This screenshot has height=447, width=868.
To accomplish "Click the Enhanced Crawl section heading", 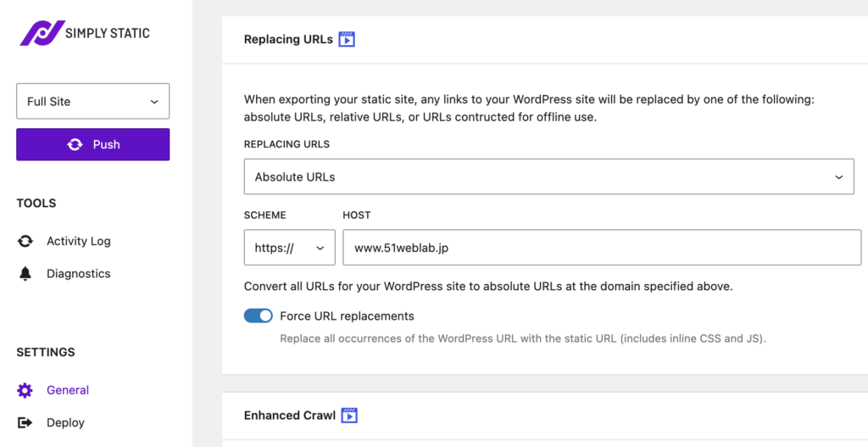I will click(289, 416).
